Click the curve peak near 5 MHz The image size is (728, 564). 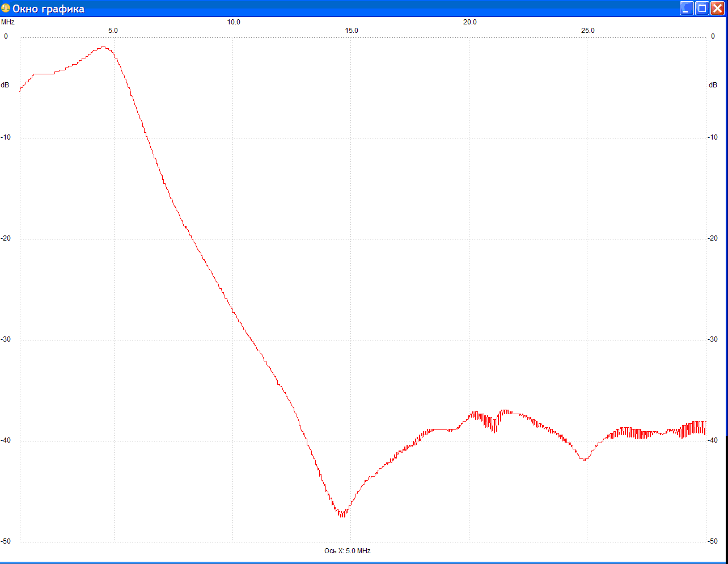103,48
